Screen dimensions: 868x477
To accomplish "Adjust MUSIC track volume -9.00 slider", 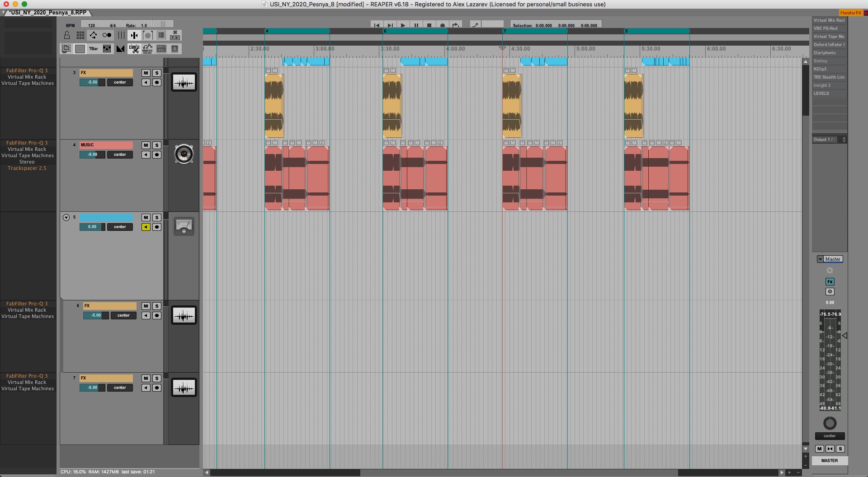I will point(92,154).
